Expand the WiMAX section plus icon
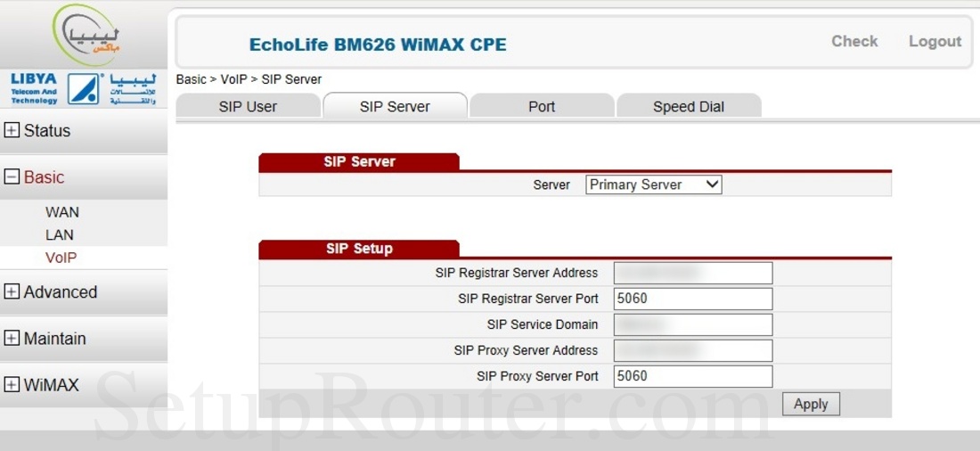Image resolution: width=980 pixels, height=451 pixels. (12, 385)
